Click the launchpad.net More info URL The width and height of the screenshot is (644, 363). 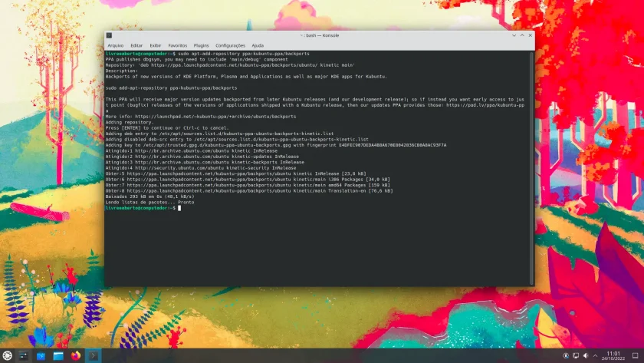click(215, 117)
